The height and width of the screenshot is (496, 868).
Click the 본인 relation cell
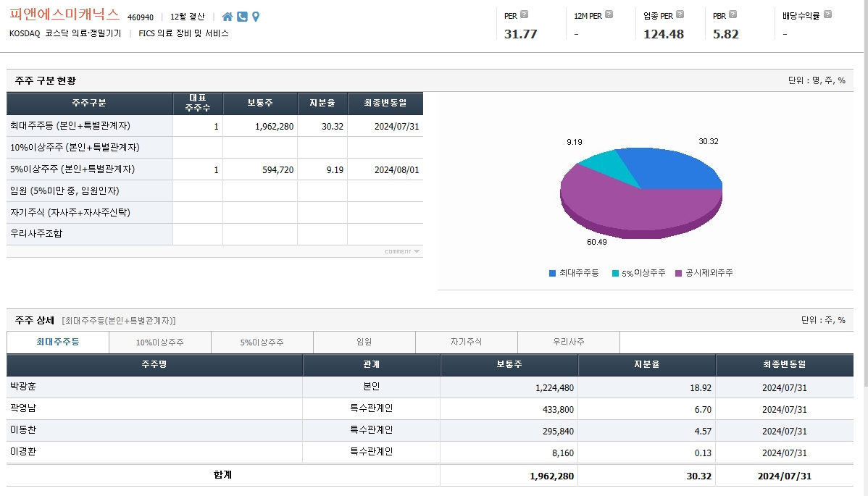click(372, 387)
